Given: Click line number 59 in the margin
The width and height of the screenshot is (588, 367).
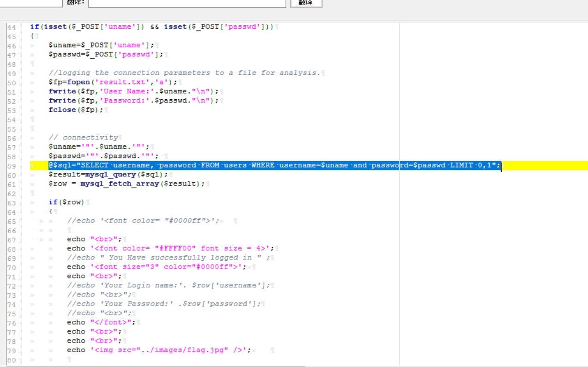Looking at the screenshot, I should (12, 166).
